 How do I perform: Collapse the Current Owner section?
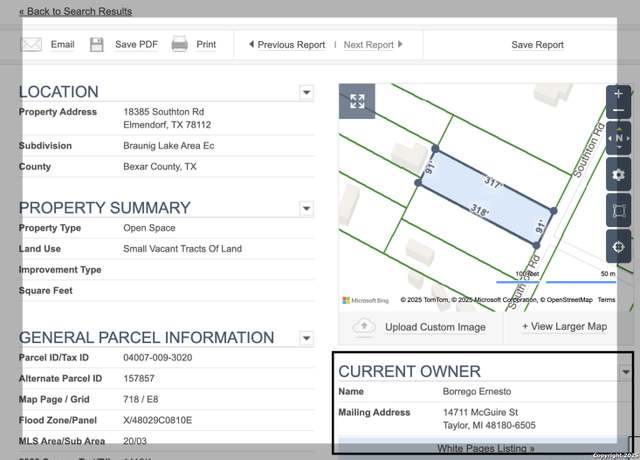click(x=625, y=372)
